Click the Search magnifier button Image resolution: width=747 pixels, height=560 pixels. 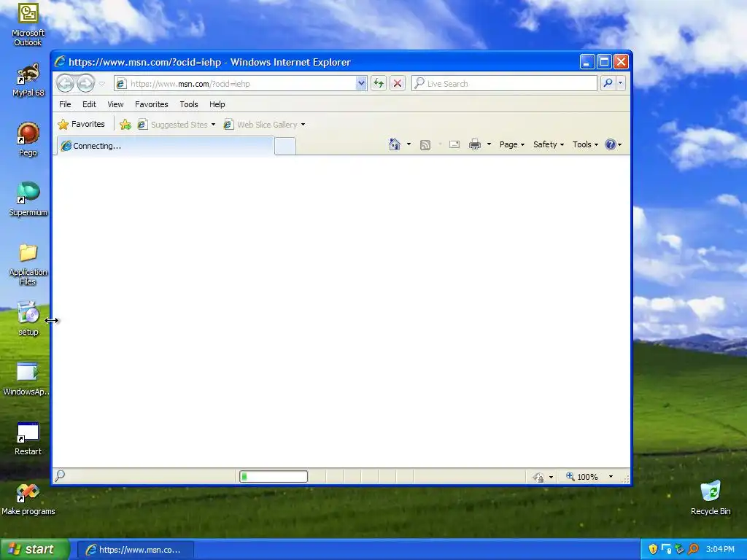coord(608,83)
